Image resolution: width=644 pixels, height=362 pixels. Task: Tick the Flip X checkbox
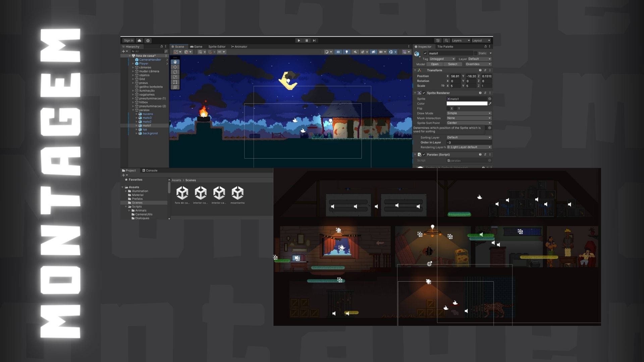(448, 109)
